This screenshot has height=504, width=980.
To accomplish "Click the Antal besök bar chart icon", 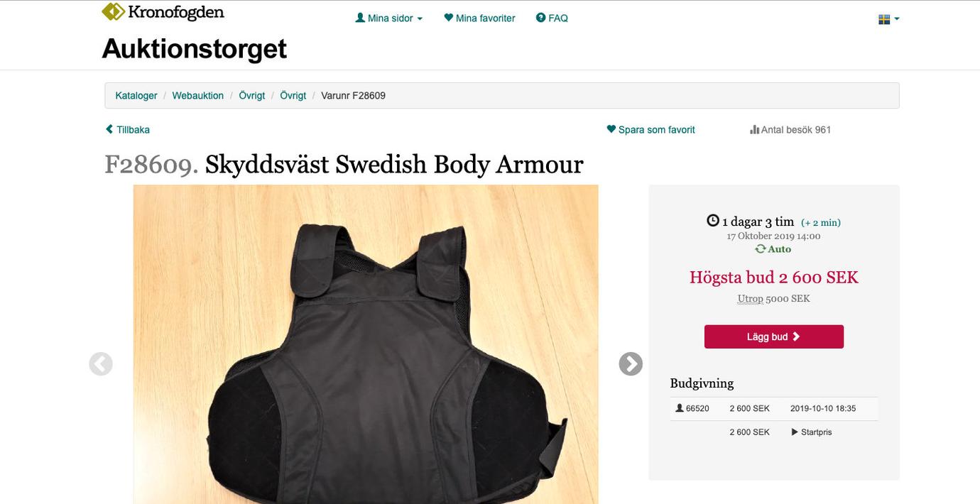I will pos(754,130).
